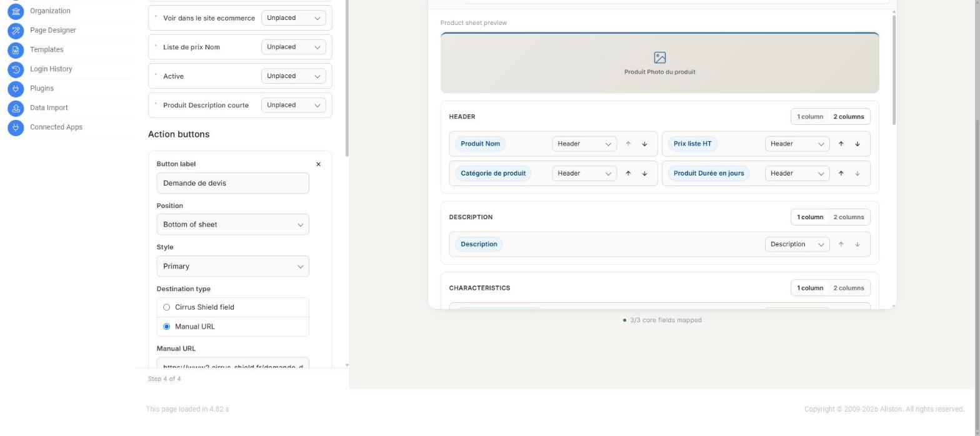
Task: Click the Login History clock icon
Action: 16,69
